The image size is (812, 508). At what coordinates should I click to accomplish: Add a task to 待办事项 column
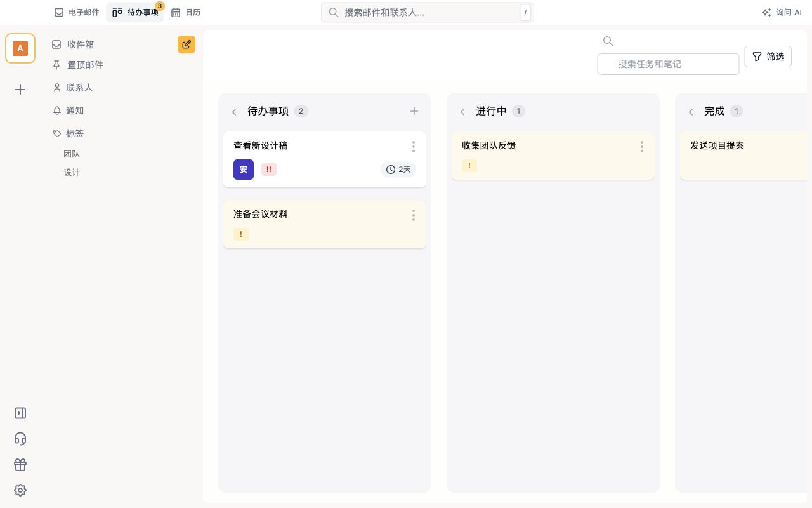[414, 111]
